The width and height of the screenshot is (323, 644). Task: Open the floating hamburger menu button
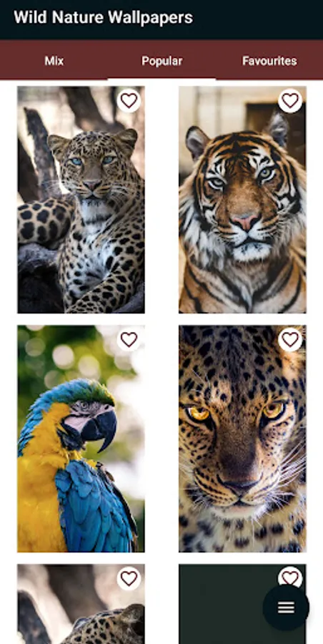point(286,608)
